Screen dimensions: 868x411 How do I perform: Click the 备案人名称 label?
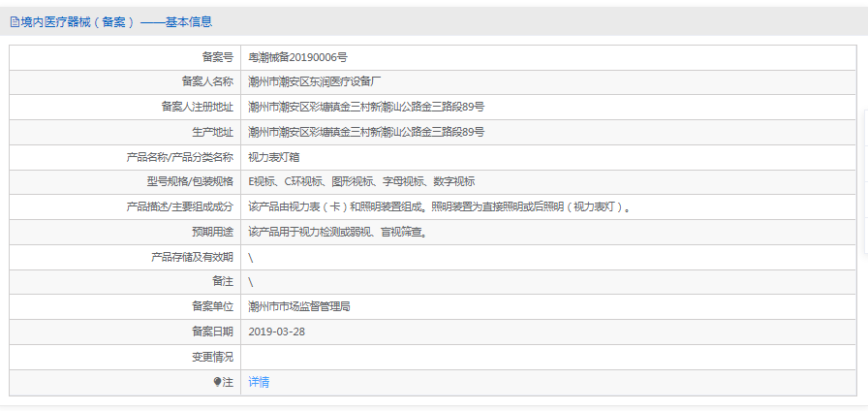pos(207,82)
